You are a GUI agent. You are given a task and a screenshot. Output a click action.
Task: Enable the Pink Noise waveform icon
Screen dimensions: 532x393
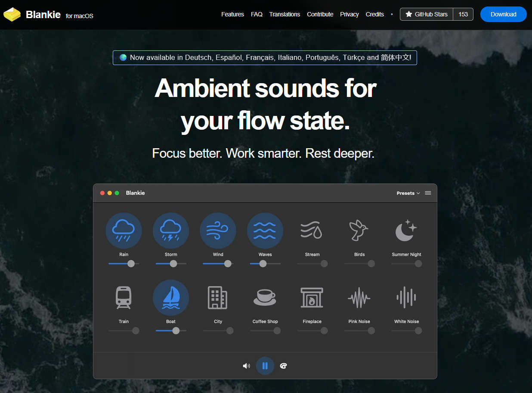point(359,298)
